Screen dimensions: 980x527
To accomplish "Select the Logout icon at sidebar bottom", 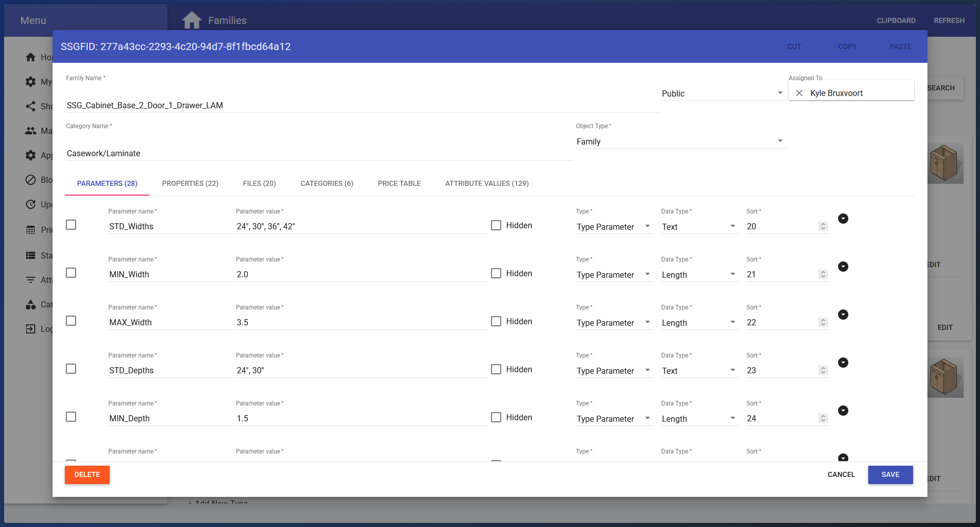I will (x=31, y=329).
